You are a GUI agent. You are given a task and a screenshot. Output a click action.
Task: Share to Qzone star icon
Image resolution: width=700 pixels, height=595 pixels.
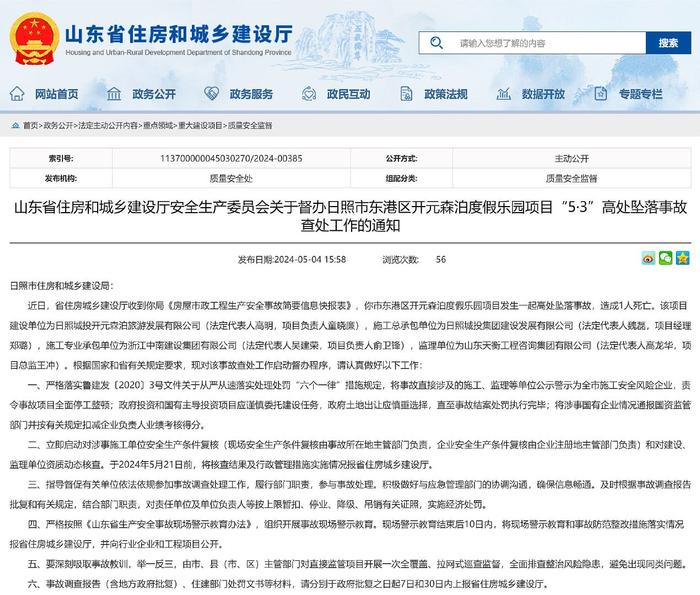[683, 258]
